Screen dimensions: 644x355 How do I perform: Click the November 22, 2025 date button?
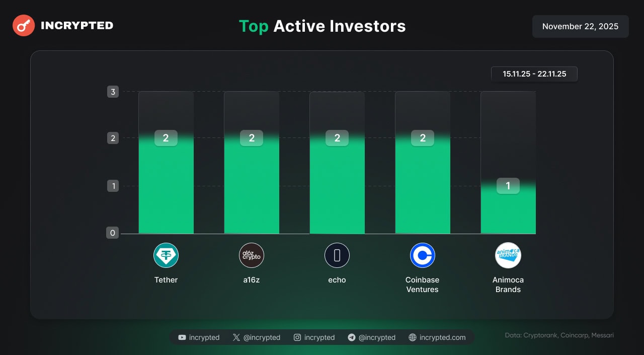click(x=580, y=26)
